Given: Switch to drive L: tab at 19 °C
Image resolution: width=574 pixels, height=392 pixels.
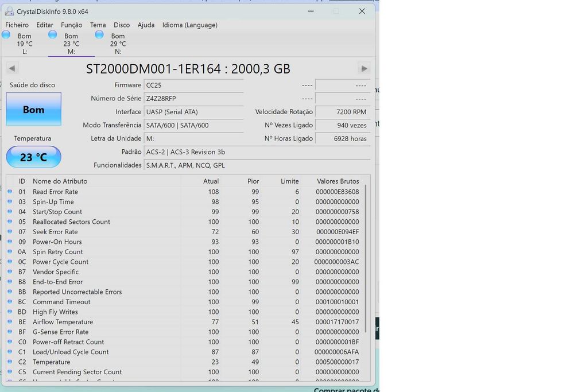Looking at the screenshot, I should pos(25,44).
